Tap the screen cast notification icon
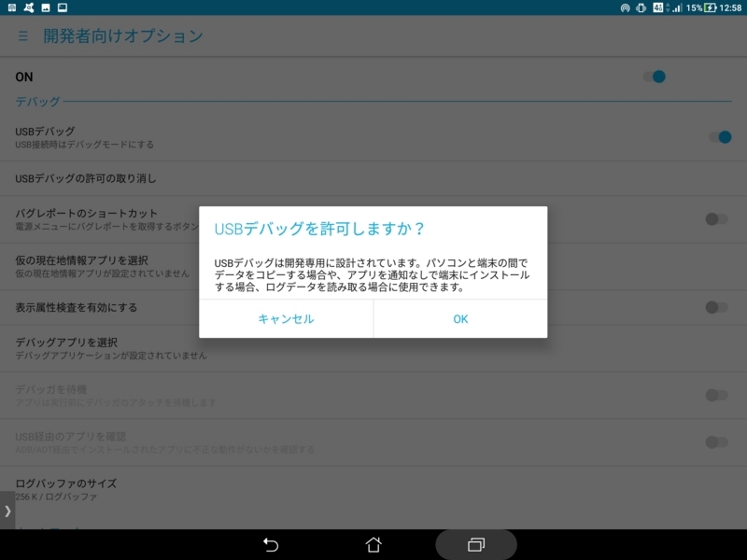Screen dimensions: 747x560 pyautogui.click(x=63, y=7)
